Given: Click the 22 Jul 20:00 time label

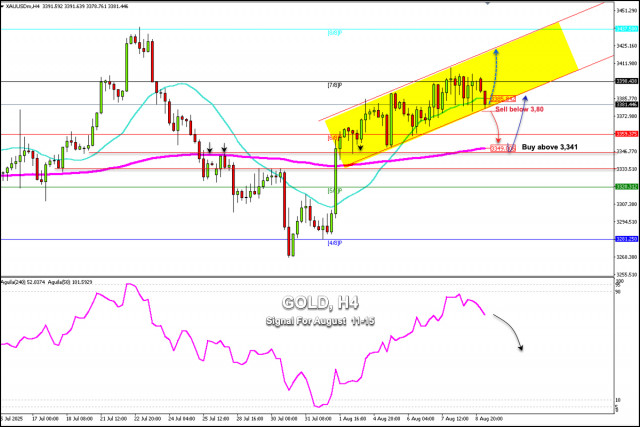Looking at the screenshot, I should coord(147,419).
